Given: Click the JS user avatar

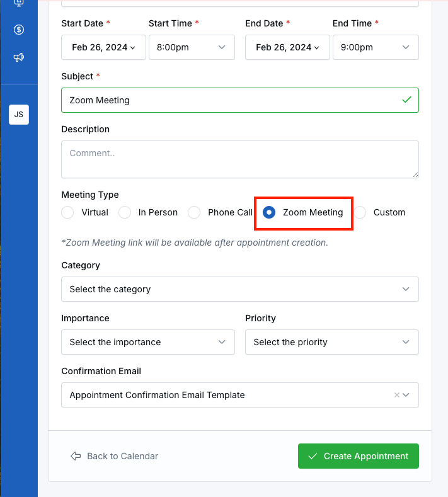Looking at the screenshot, I should coord(19,115).
